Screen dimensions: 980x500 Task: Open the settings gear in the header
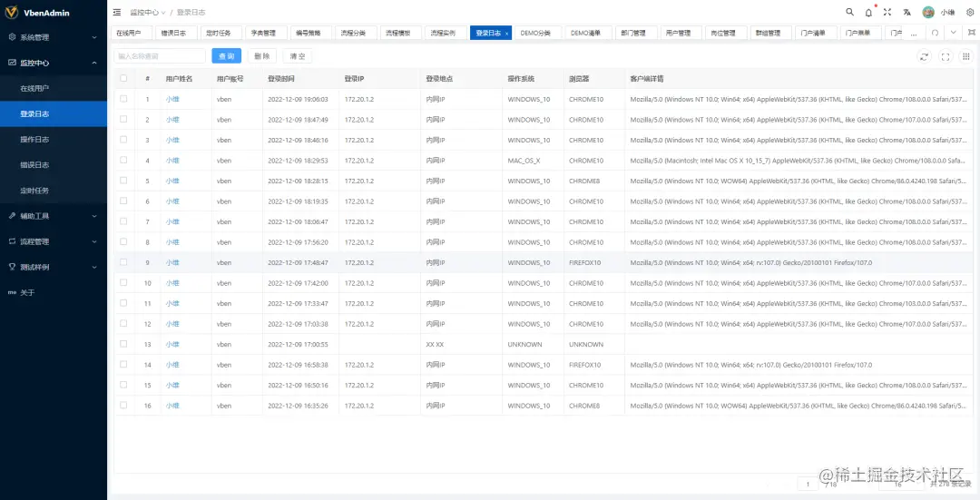(x=970, y=12)
